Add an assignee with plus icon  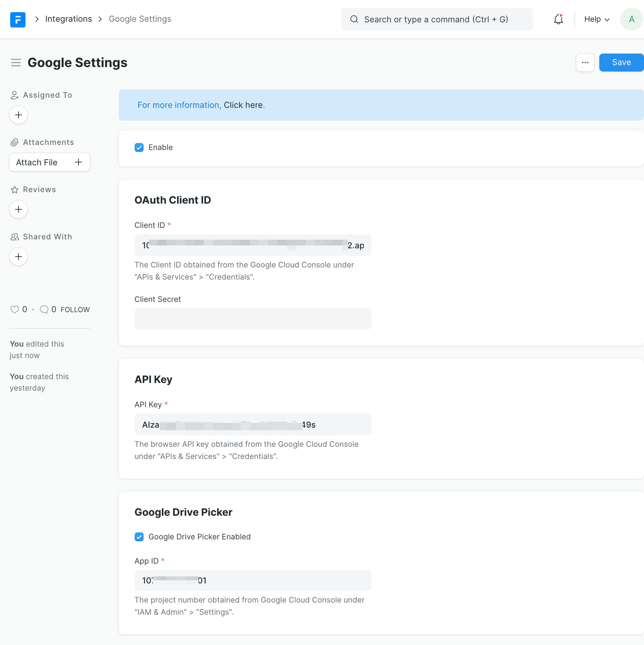[19, 115]
